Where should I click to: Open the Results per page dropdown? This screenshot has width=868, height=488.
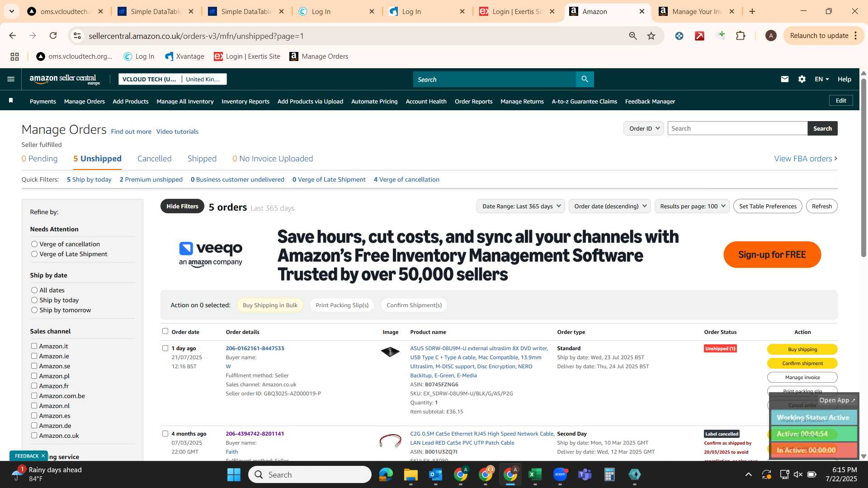coord(692,206)
